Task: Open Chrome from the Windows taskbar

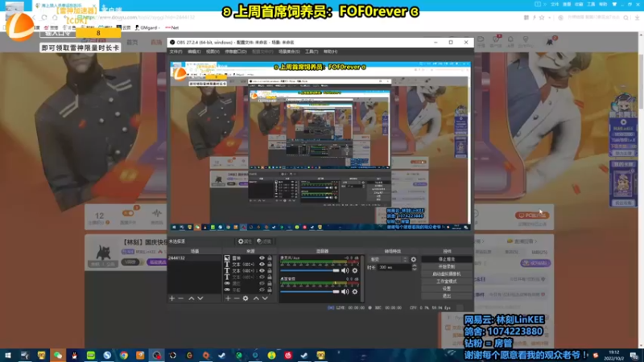Action: [124, 355]
